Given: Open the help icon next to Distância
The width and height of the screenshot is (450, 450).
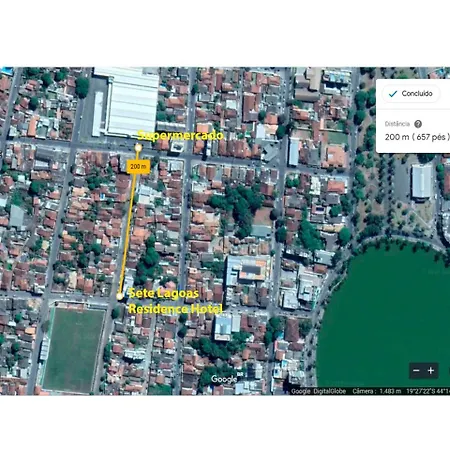Looking at the screenshot, I should 418,124.
